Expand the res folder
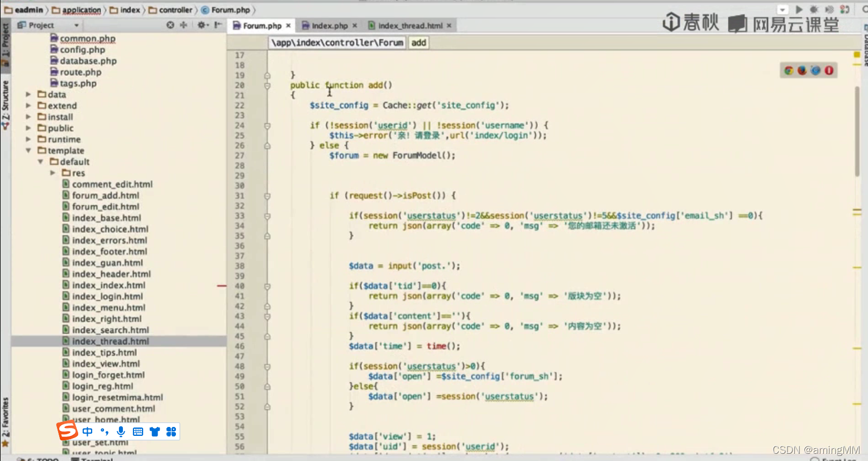The height and width of the screenshot is (461, 868). pyautogui.click(x=53, y=173)
